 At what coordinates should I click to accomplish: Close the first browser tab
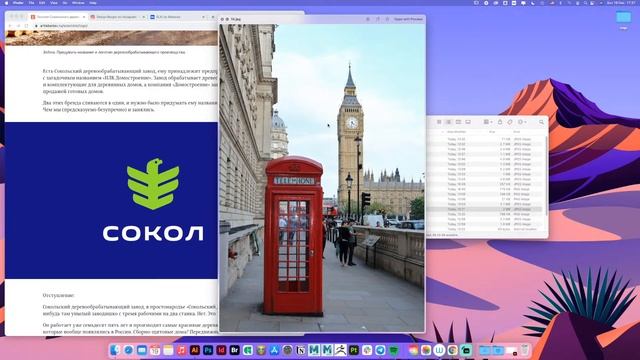(84, 17)
